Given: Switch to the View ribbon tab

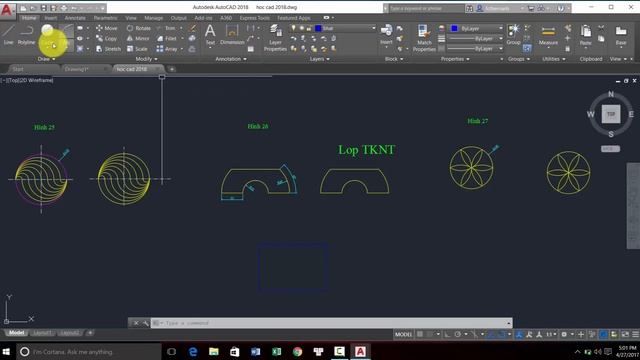Looking at the screenshot, I should coord(131,18).
